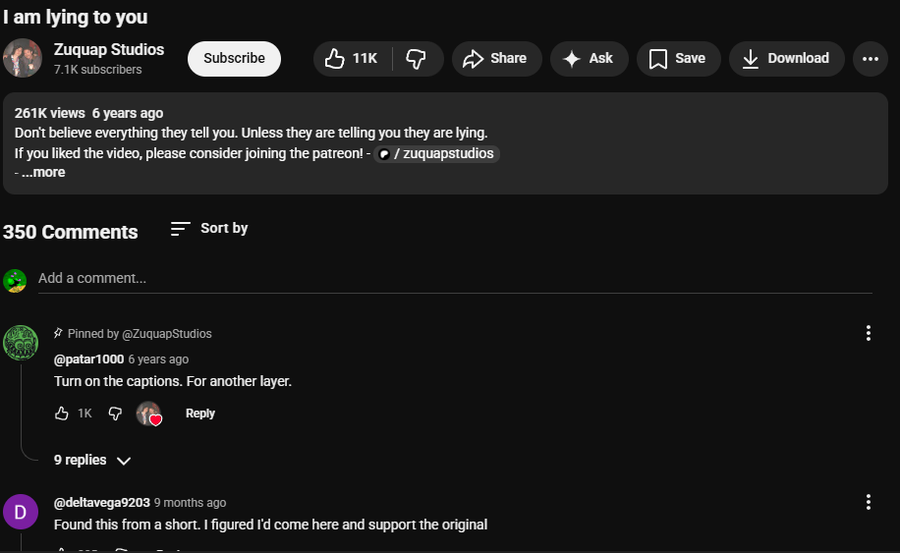
Task: Open options menu for deltavega9203 comment
Action: (868, 502)
